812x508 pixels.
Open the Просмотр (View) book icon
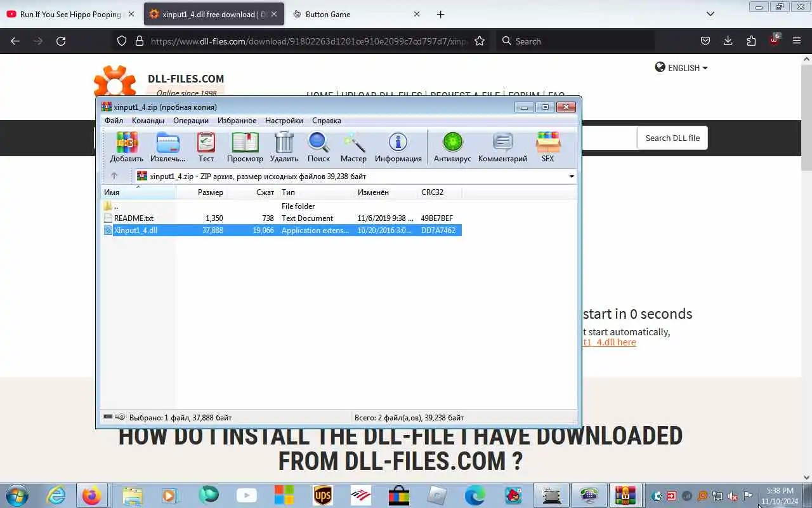coord(245,147)
